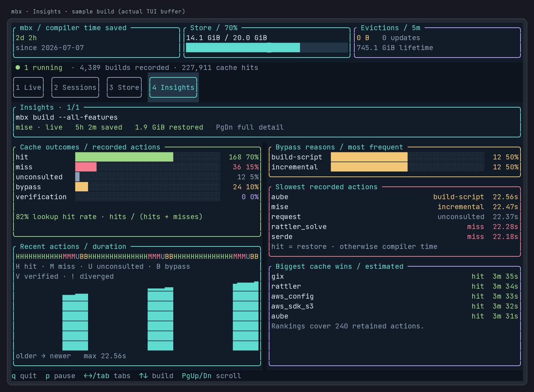This screenshot has width=534, height=392.
Task: Click "745.1 GiB lifetime" in Evictions
Action: click(395, 48)
